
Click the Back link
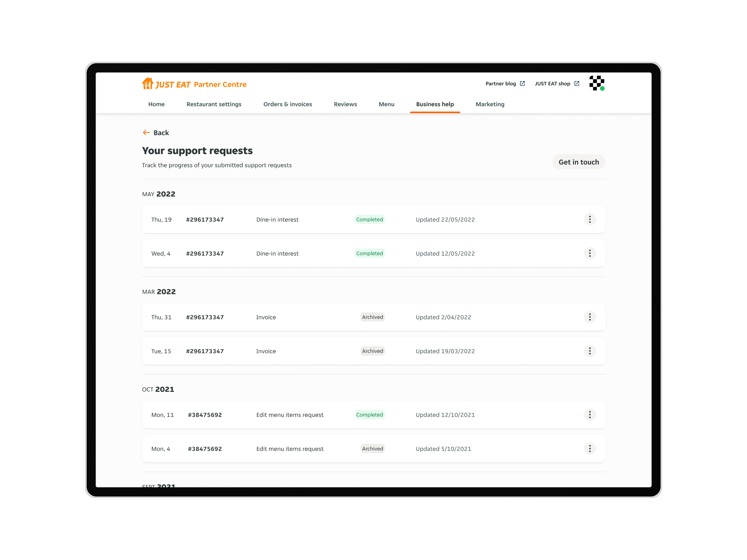161,133
